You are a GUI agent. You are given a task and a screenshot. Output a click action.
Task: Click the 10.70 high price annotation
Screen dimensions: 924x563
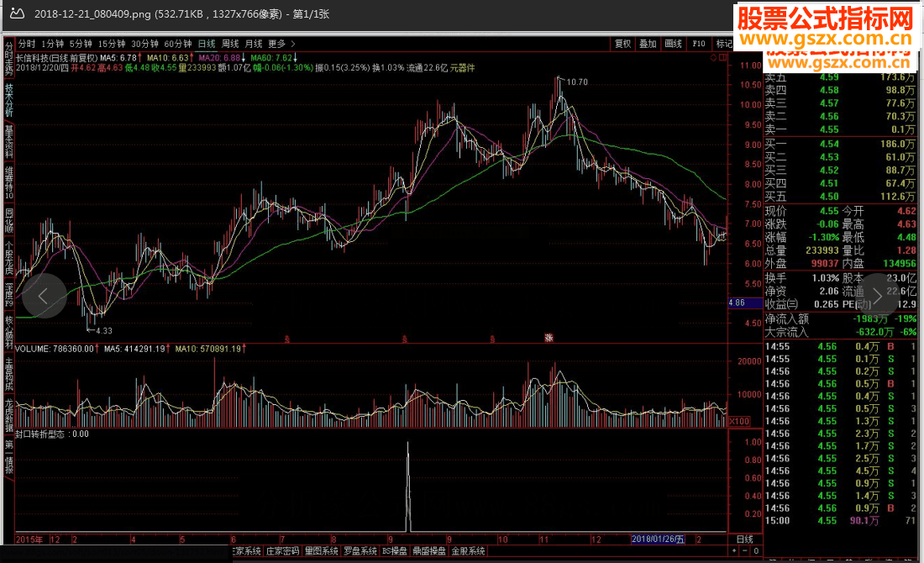coord(577,82)
